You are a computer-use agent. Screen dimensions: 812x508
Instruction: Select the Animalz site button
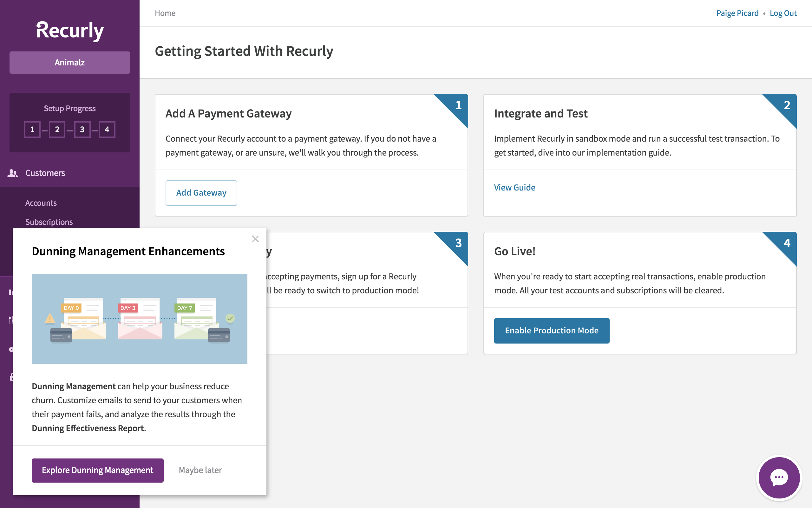[x=70, y=63]
